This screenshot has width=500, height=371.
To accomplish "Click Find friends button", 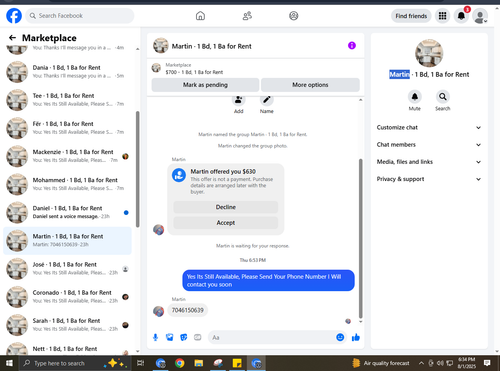I will (x=411, y=16).
